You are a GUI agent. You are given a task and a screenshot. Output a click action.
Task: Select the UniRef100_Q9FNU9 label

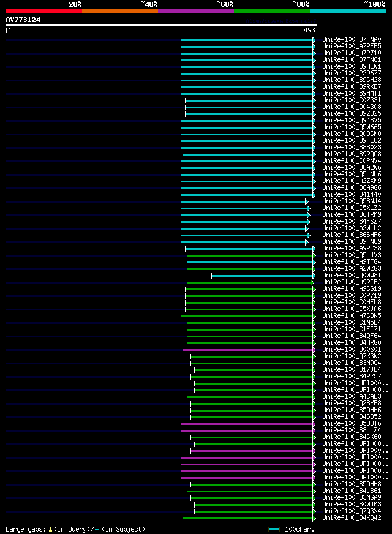pyautogui.click(x=352, y=241)
